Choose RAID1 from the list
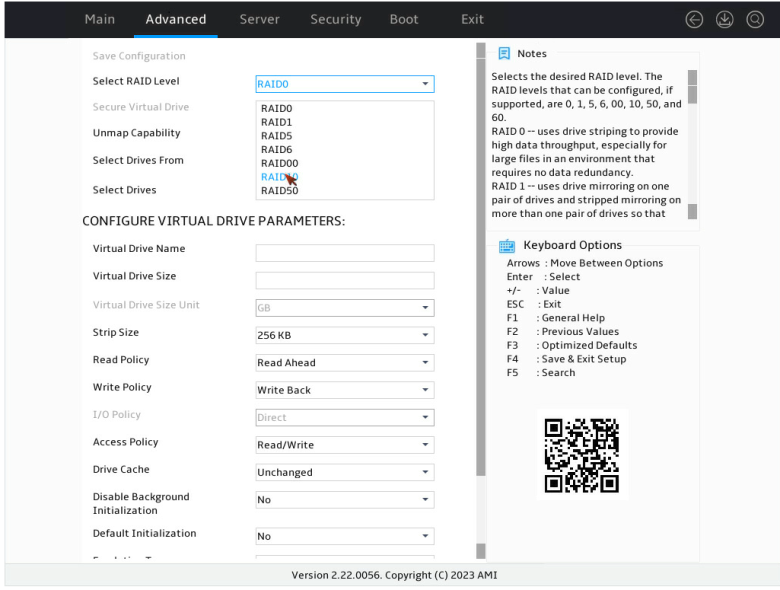Image resolution: width=780 pixels, height=590 pixels. pos(276,122)
